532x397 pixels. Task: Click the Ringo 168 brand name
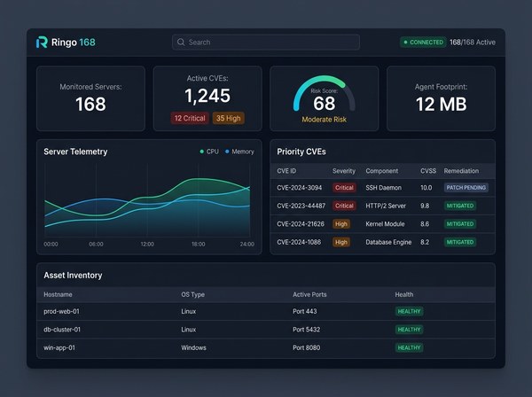point(74,43)
